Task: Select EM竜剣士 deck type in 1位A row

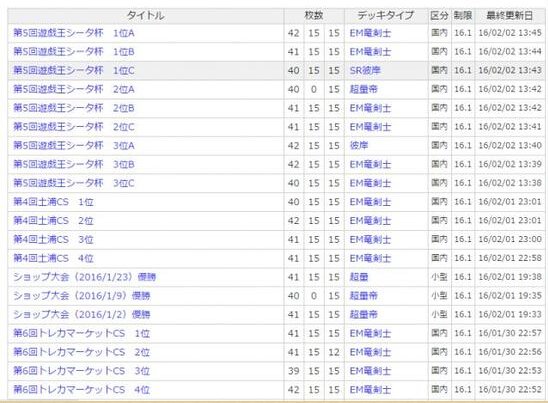Action: coord(370,33)
